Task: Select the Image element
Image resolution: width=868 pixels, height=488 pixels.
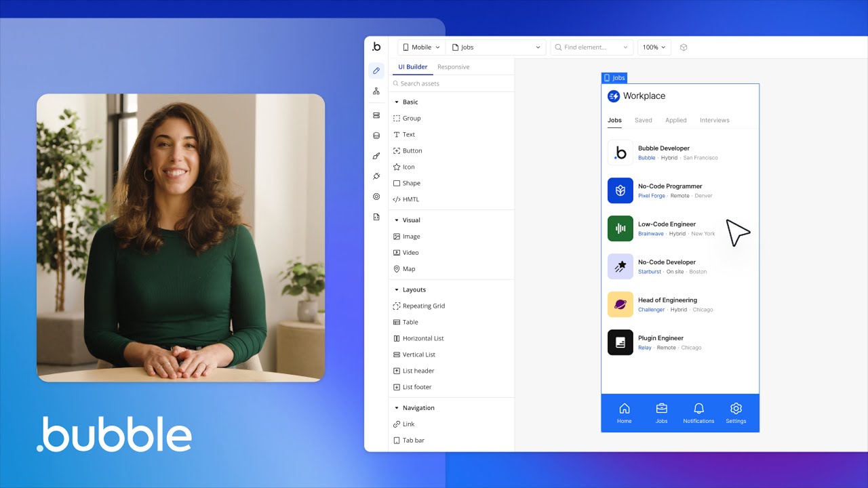Action: pyautogui.click(x=407, y=237)
